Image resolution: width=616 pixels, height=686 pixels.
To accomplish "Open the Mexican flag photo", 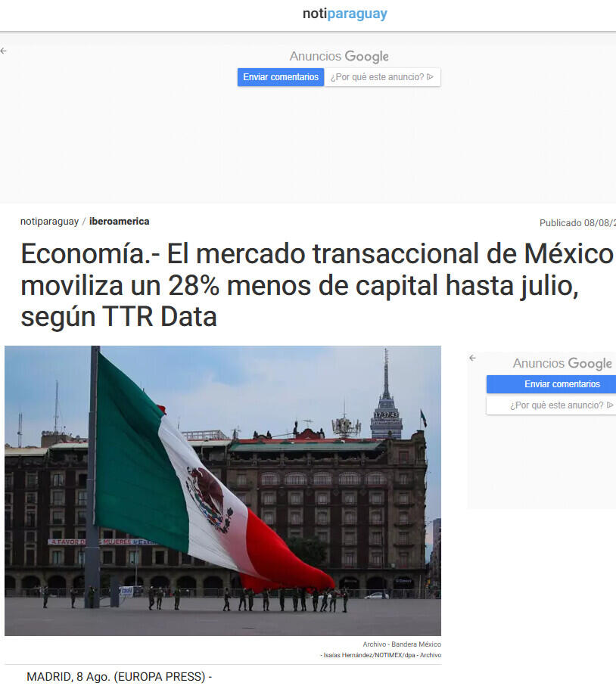I will pos(222,490).
